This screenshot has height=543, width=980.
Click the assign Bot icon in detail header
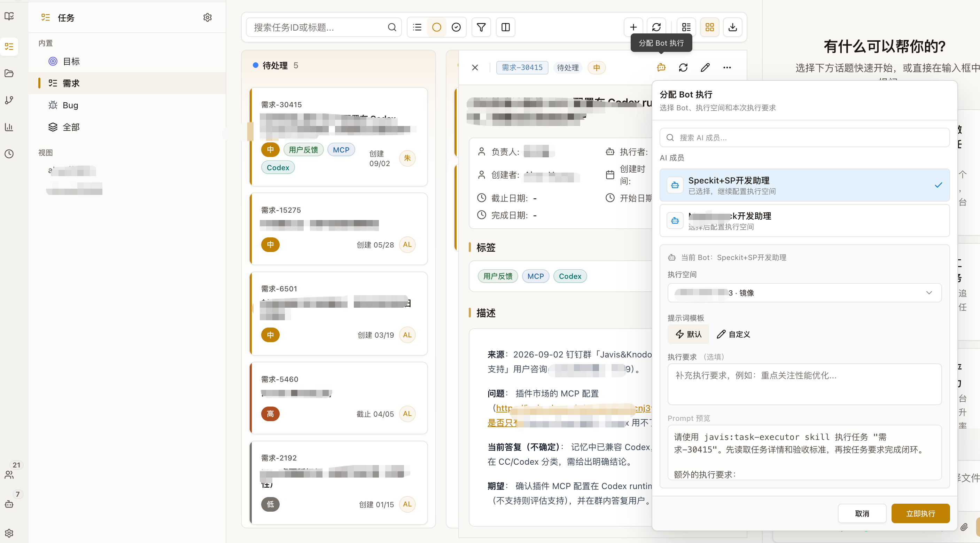[x=661, y=68]
